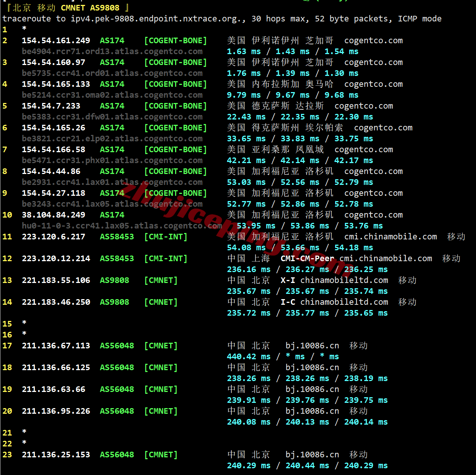
Task: Click the location text '内布拉斯加 奥马哈'
Action: coord(293,84)
